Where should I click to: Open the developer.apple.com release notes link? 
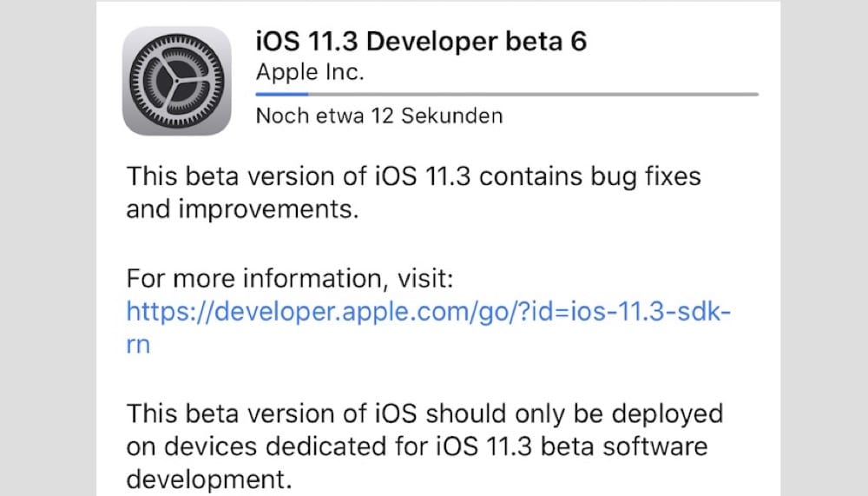[429, 327]
